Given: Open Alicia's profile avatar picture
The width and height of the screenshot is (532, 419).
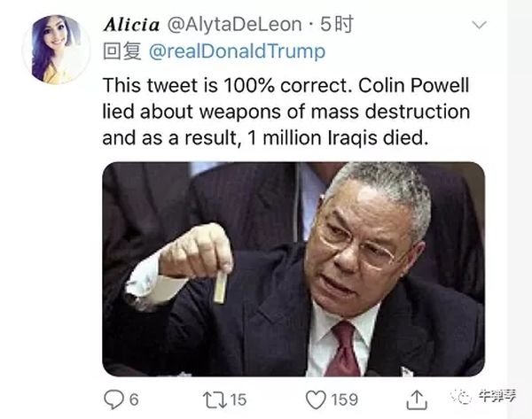Looking at the screenshot, I should click(60, 49).
